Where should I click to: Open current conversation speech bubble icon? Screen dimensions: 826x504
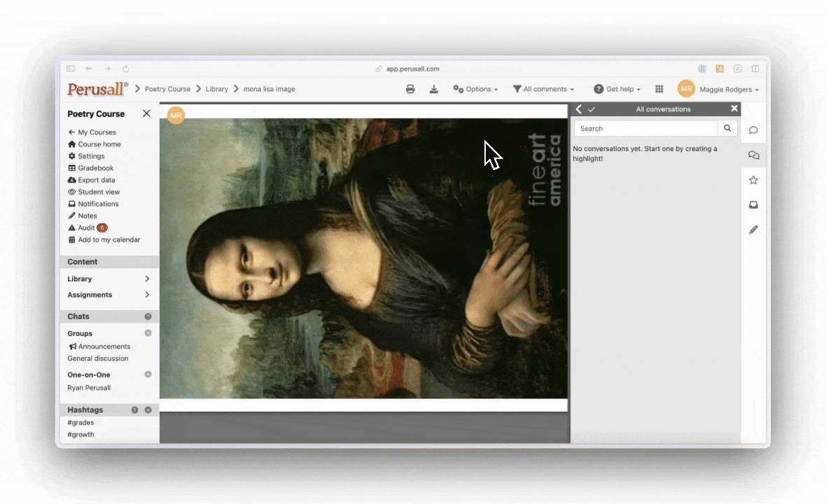point(753,130)
